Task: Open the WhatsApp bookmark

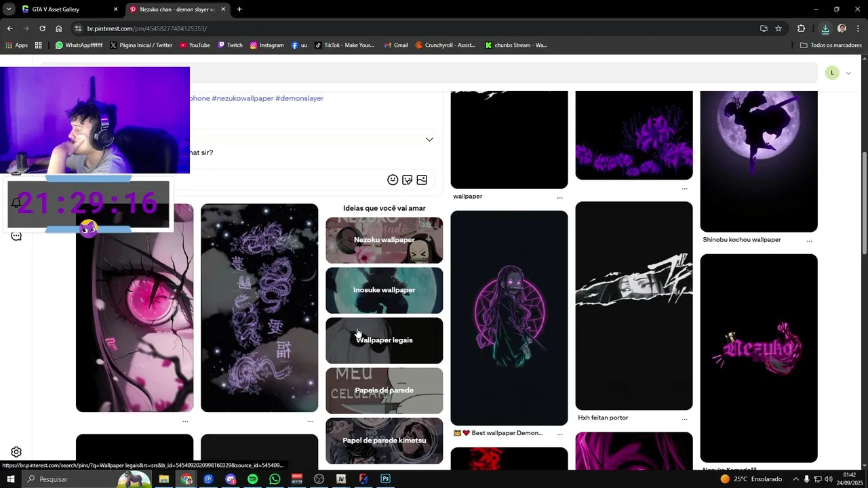Action: pyautogui.click(x=79, y=45)
